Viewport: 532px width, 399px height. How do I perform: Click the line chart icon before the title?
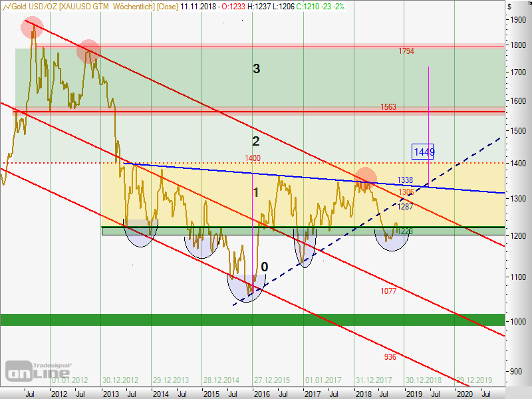(6, 7)
